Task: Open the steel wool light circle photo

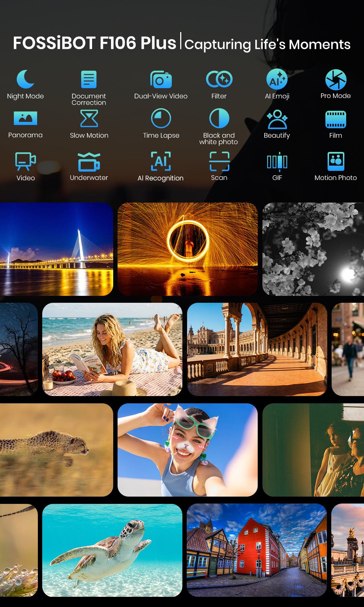Action: (187, 249)
